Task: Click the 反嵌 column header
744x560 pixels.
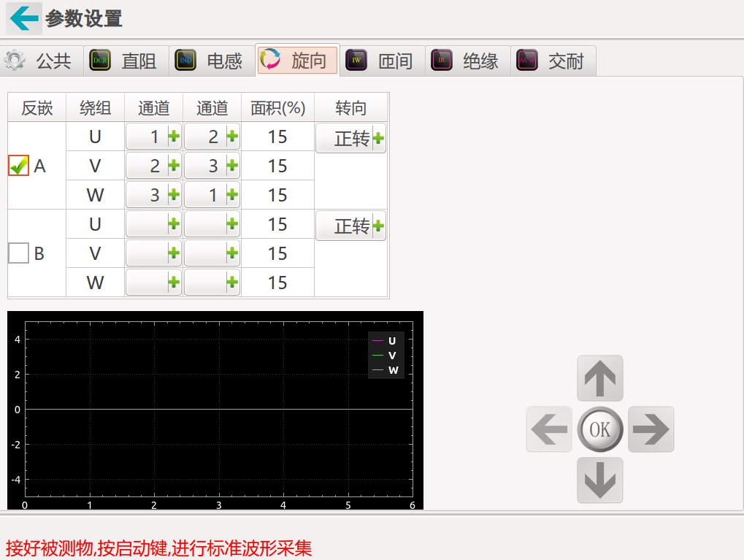Action: coord(37,108)
